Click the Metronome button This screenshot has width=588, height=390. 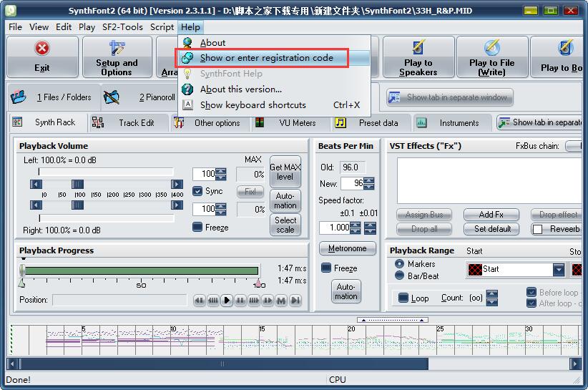tap(347, 248)
